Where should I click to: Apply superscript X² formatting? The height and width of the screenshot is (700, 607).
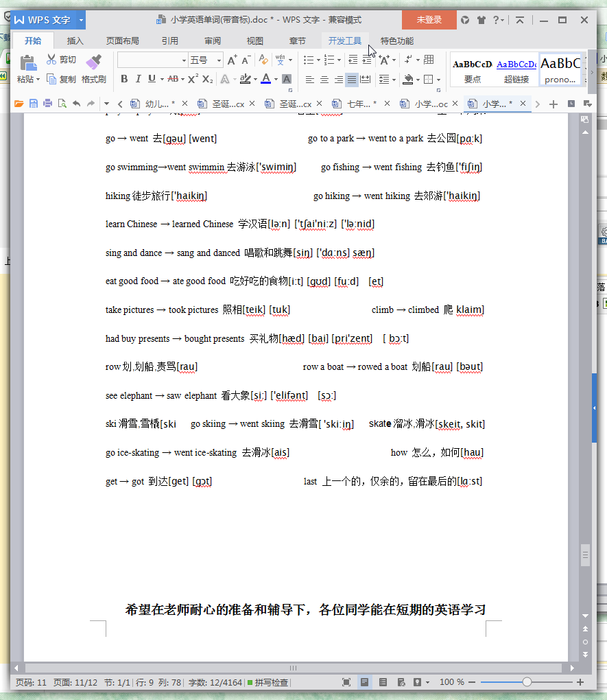coord(193,79)
